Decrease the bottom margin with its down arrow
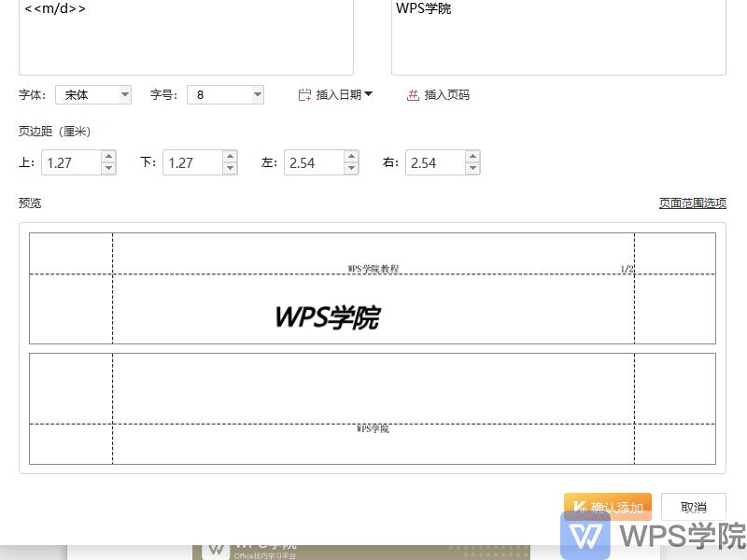 (x=230, y=168)
